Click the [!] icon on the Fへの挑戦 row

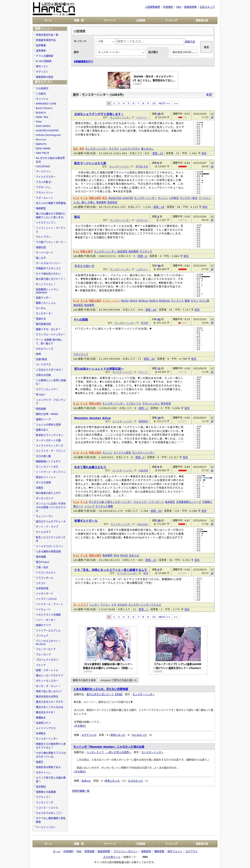(212, 319)
